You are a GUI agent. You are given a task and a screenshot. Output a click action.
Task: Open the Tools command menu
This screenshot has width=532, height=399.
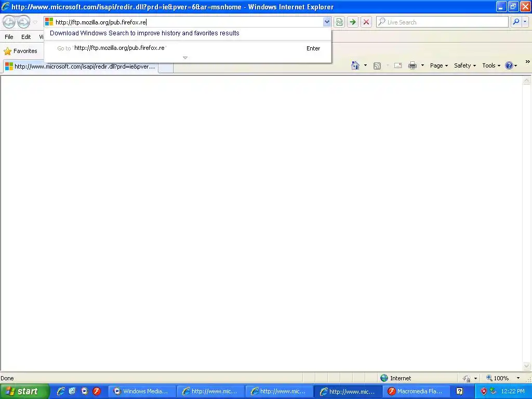[491, 65]
